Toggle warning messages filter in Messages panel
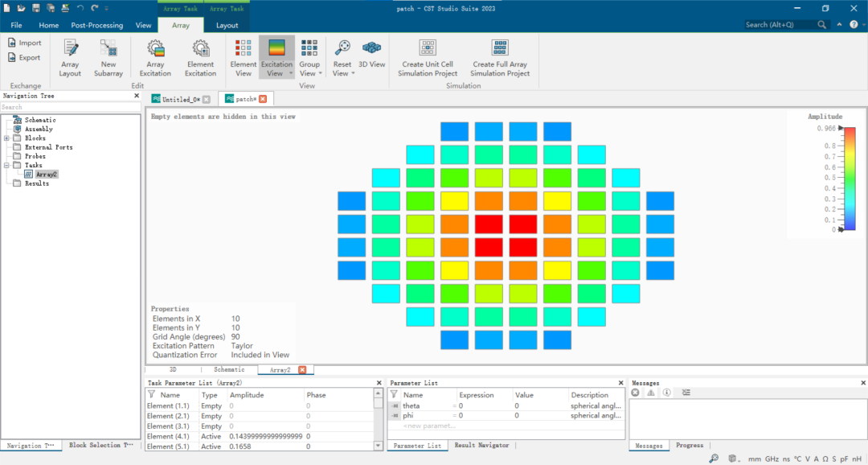The height and width of the screenshot is (465, 868). [x=651, y=393]
